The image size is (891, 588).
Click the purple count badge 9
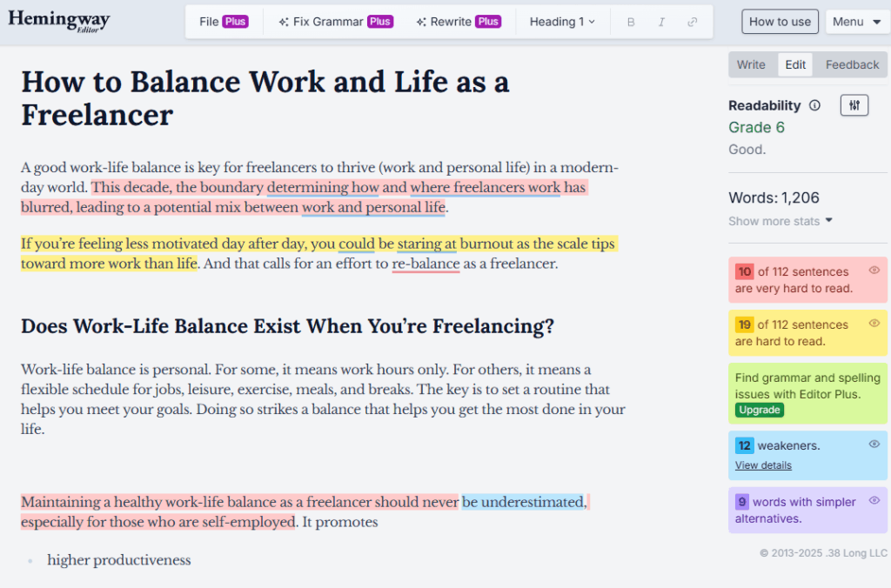click(741, 502)
